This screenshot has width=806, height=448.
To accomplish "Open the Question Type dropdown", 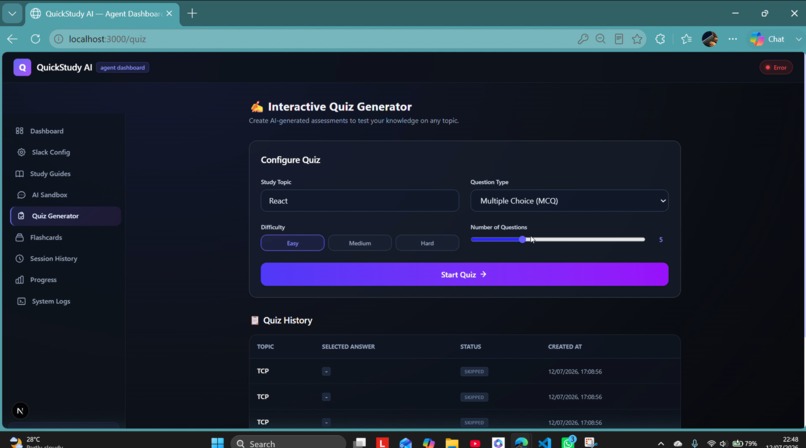I will tap(569, 201).
